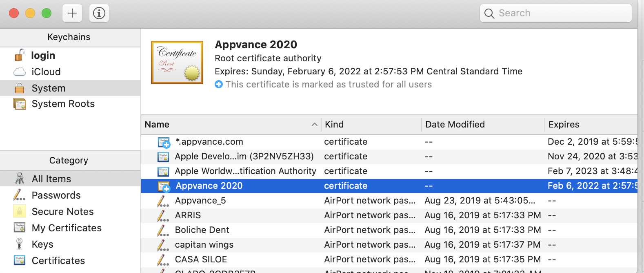
Task: Click the Category sidebar header
Action: 69,161
